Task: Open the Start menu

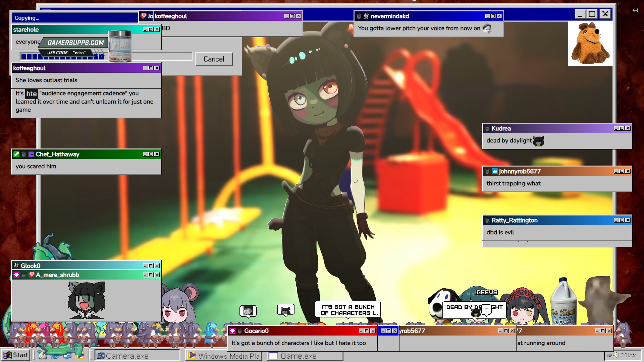Action: 15,355
